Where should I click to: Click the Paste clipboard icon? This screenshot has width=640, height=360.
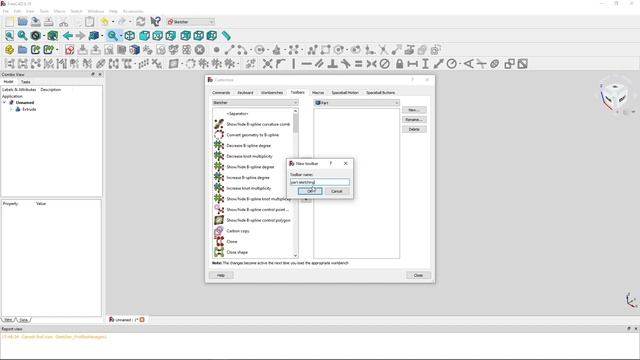(x=89, y=22)
